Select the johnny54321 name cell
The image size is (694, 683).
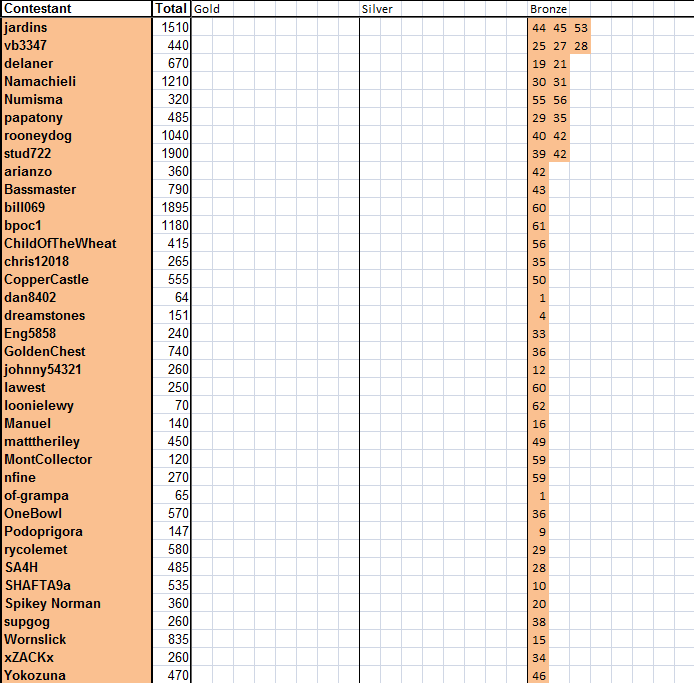[77, 370]
